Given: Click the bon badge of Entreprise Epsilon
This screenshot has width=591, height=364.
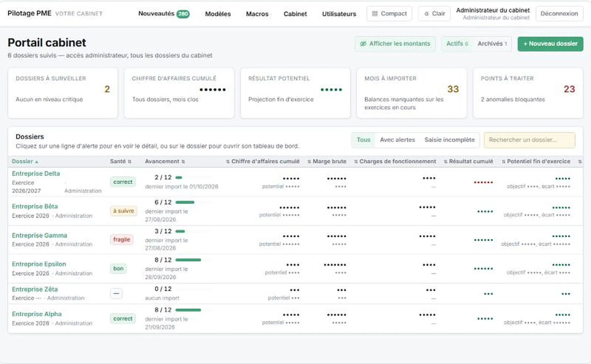Looking at the screenshot, I should [118, 269].
